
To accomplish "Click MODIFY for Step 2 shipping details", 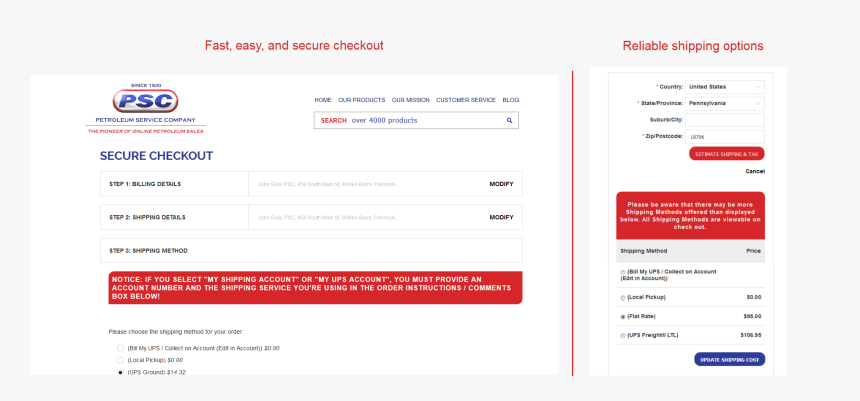I will [501, 218].
